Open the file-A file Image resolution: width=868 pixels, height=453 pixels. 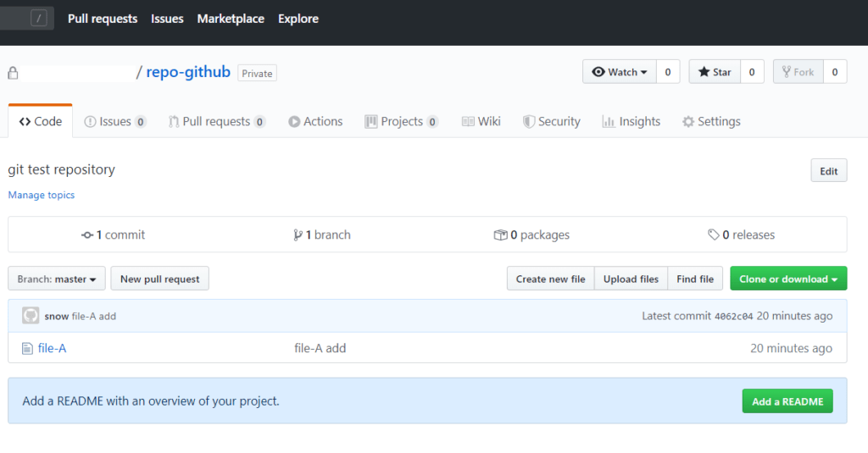click(x=52, y=348)
